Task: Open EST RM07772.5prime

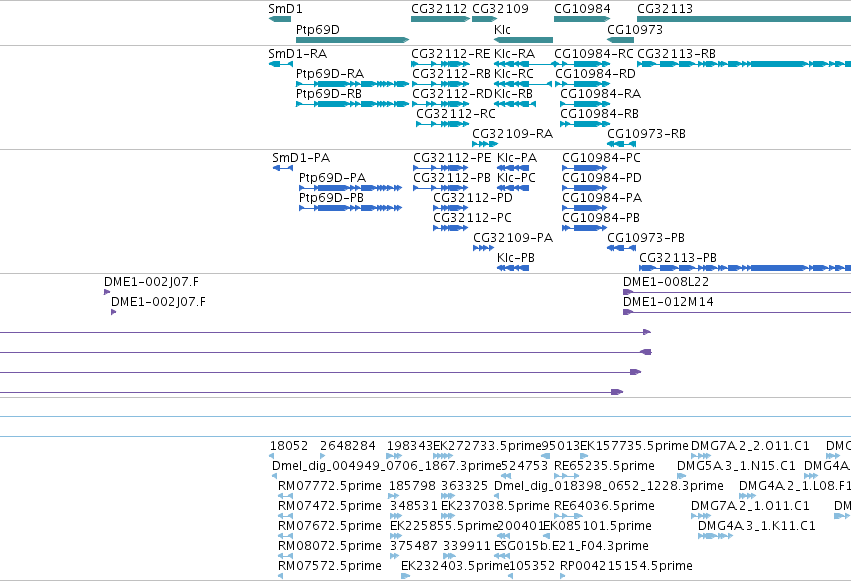Action: (285, 496)
